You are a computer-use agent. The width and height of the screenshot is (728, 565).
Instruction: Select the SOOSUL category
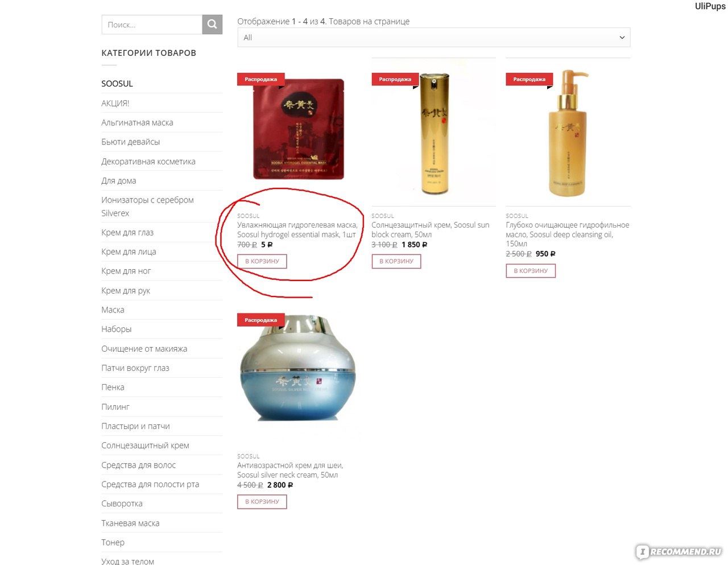click(x=117, y=84)
